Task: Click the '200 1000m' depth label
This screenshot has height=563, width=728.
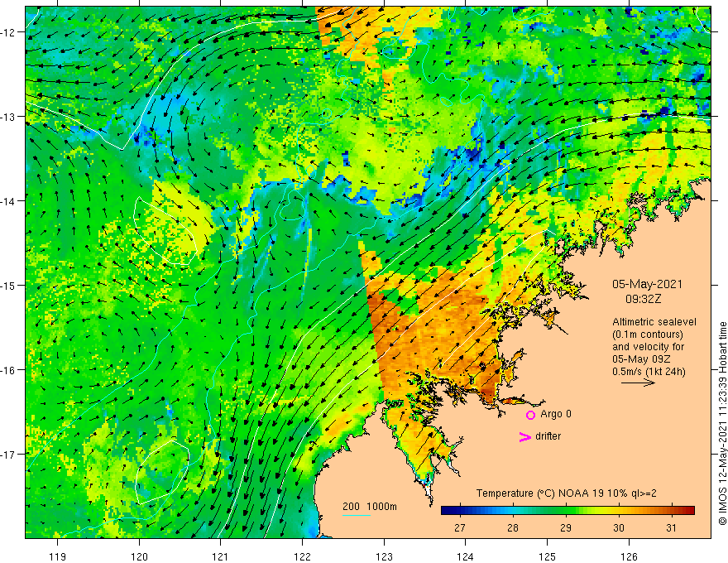Action: click(370, 507)
